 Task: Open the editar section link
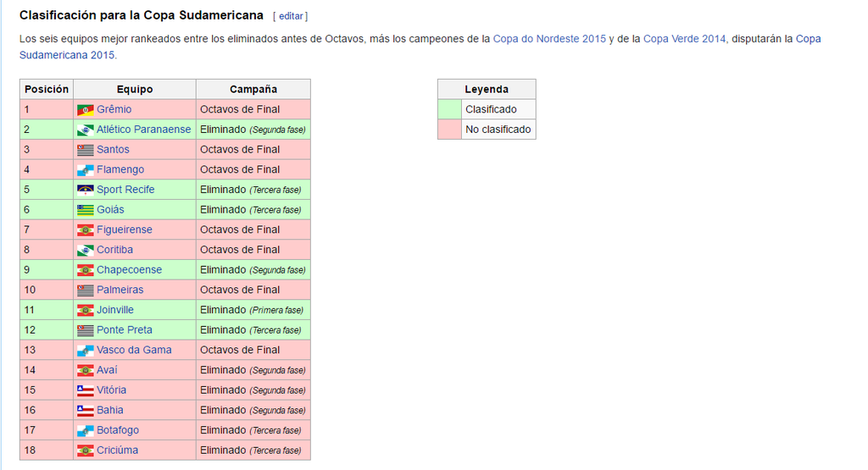(x=291, y=16)
